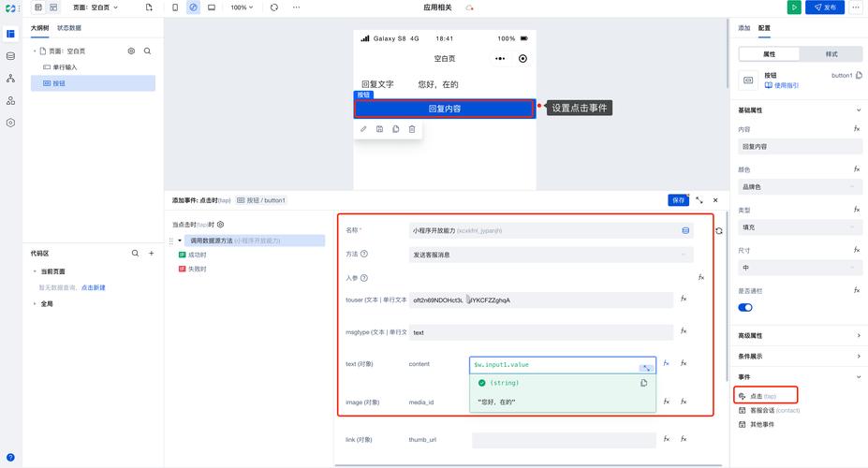Viewport: 868px width, 468px height.
Task: Search the outline tree
Action: tap(147, 51)
